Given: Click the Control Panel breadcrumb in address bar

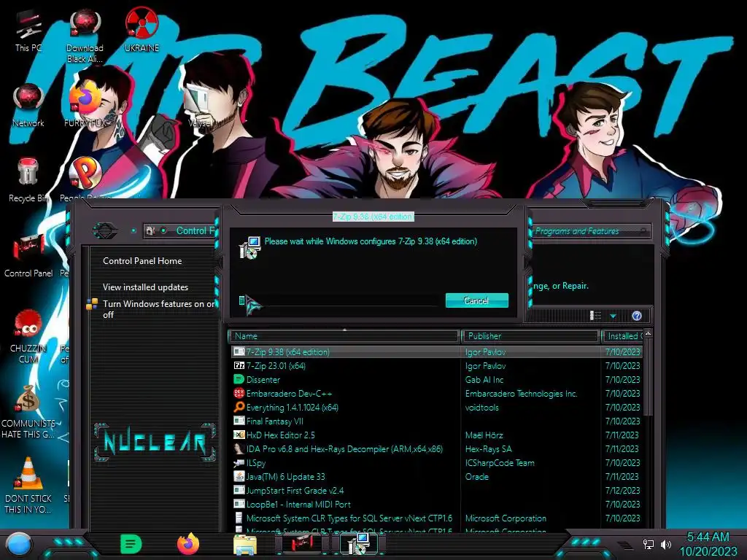Looking at the screenshot, I should click(x=196, y=231).
